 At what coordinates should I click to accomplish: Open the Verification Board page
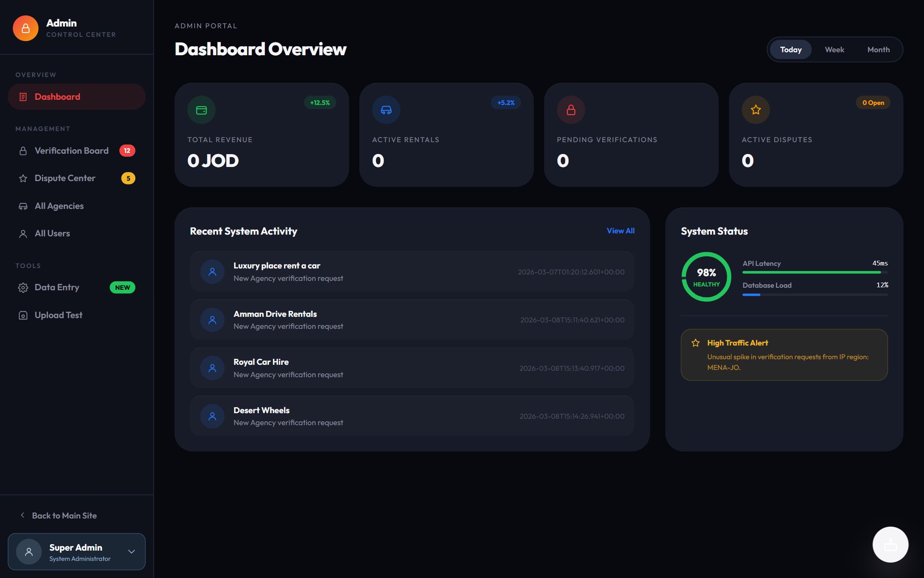point(77,151)
